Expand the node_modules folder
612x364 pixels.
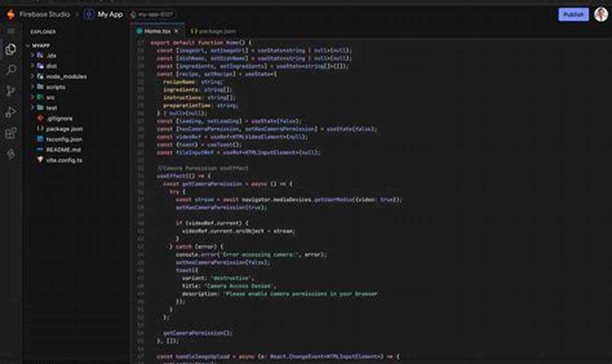tap(66, 77)
